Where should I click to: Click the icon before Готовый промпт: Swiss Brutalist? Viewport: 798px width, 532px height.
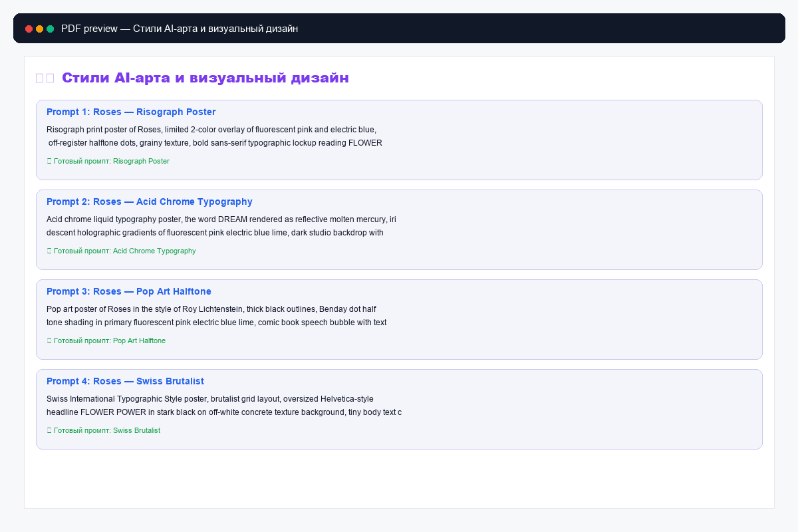point(49,430)
